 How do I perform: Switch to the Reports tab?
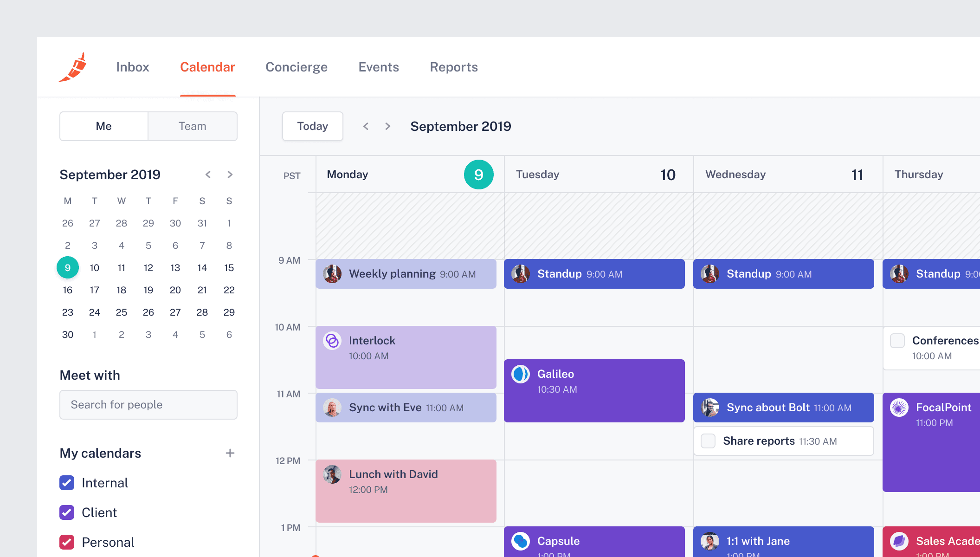(x=453, y=67)
